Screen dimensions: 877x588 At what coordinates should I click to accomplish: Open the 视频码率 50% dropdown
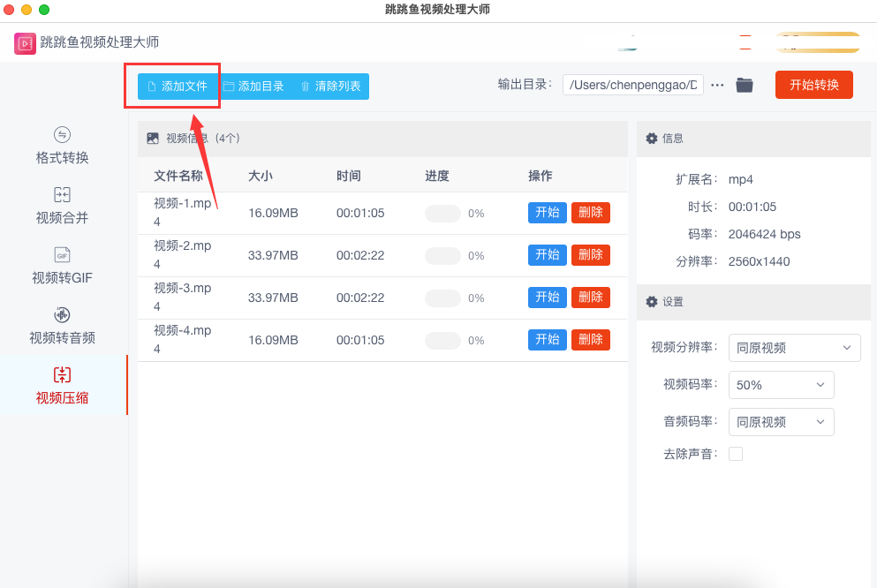[782, 385]
